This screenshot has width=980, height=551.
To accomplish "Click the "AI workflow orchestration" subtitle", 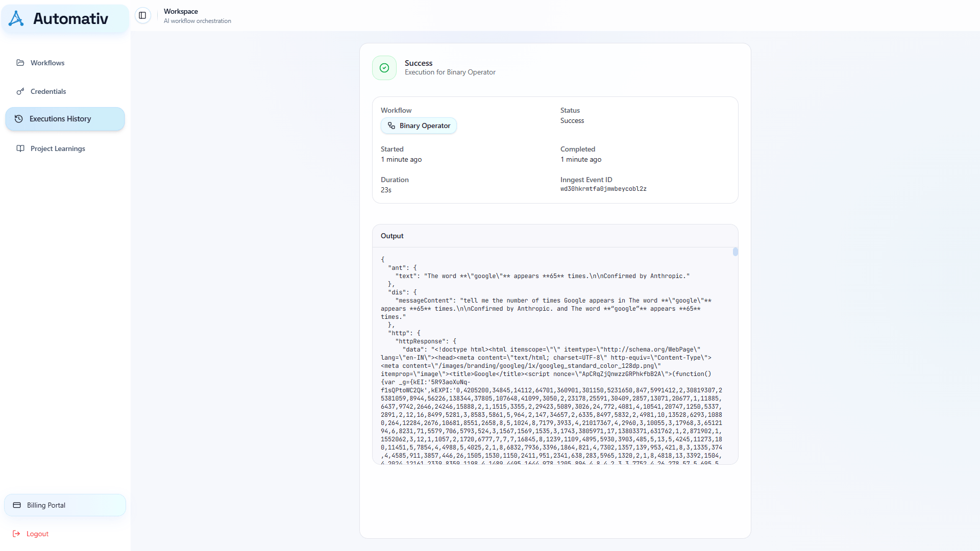I will click(198, 21).
